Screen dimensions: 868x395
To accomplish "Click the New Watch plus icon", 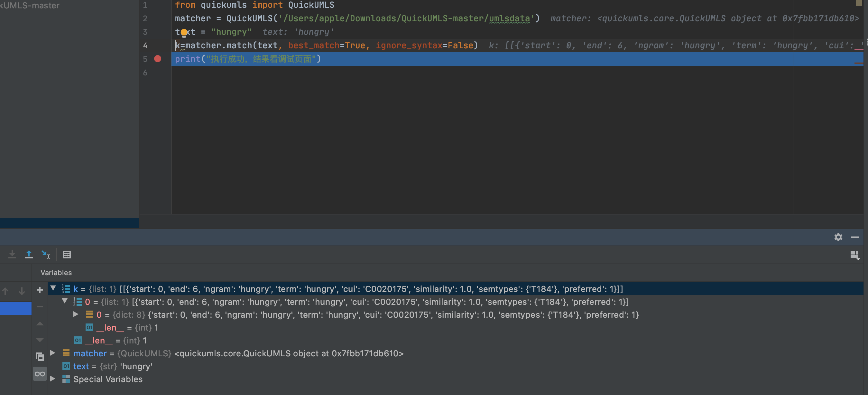I will click(x=40, y=290).
